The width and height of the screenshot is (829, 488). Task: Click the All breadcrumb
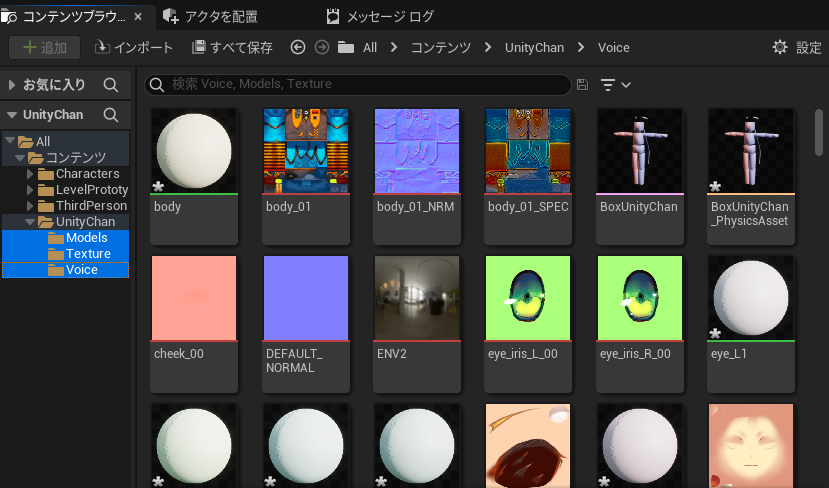click(x=370, y=48)
